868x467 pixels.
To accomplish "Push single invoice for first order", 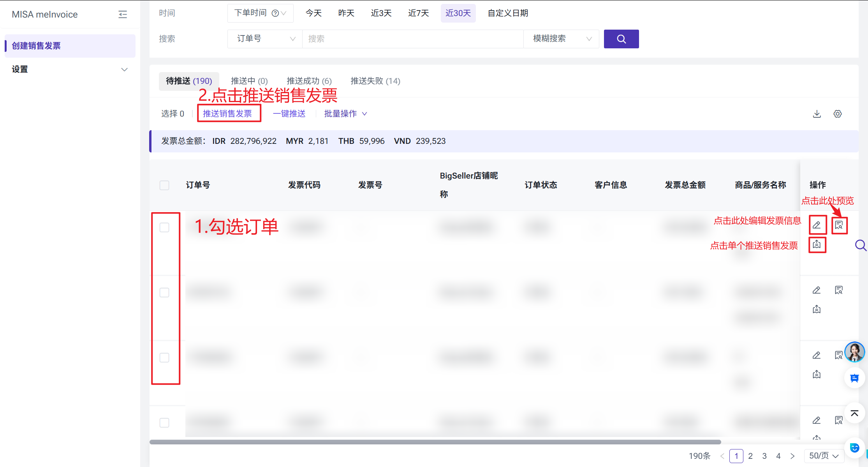I will (x=817, y=245).
